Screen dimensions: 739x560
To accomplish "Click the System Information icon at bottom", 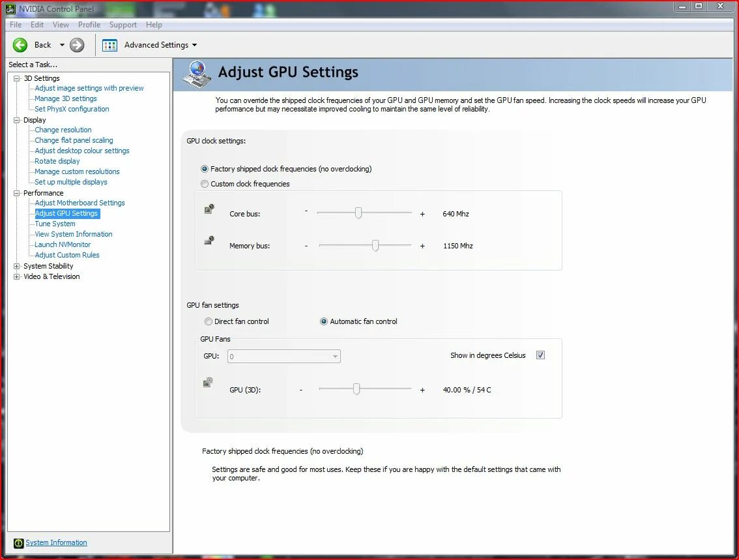I will [x=18, y=543].
